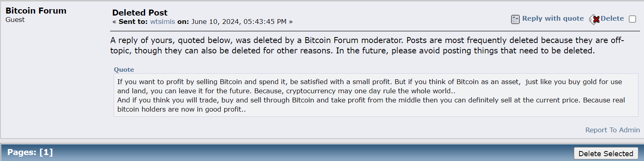Click the Reply with quote speech-bubble icon

click(x=515, y=19)
